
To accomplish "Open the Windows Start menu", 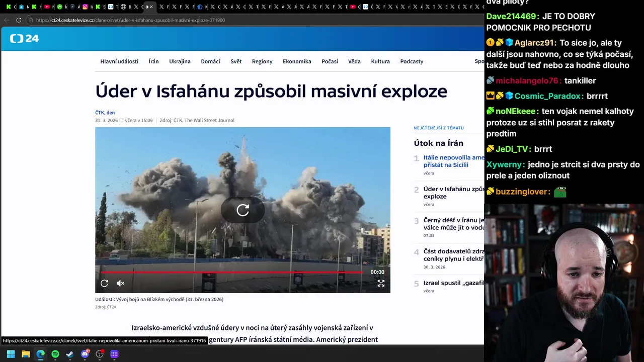I will tap(11, 354).
